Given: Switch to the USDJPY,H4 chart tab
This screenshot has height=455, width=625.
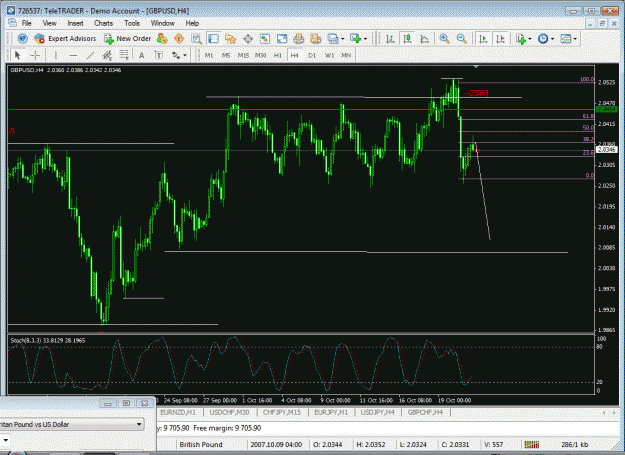Looking at the screenshot, I should (x=377, y=412).
